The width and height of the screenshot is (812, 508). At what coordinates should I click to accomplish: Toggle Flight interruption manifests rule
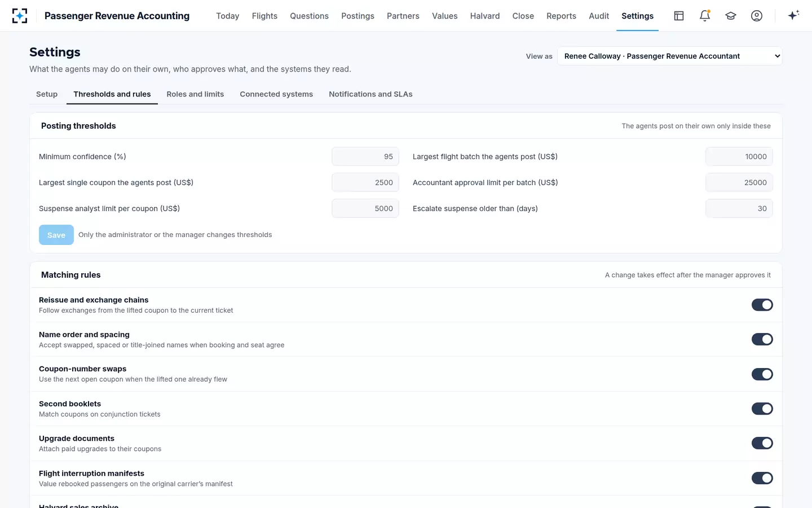click(x=762, y=478)
